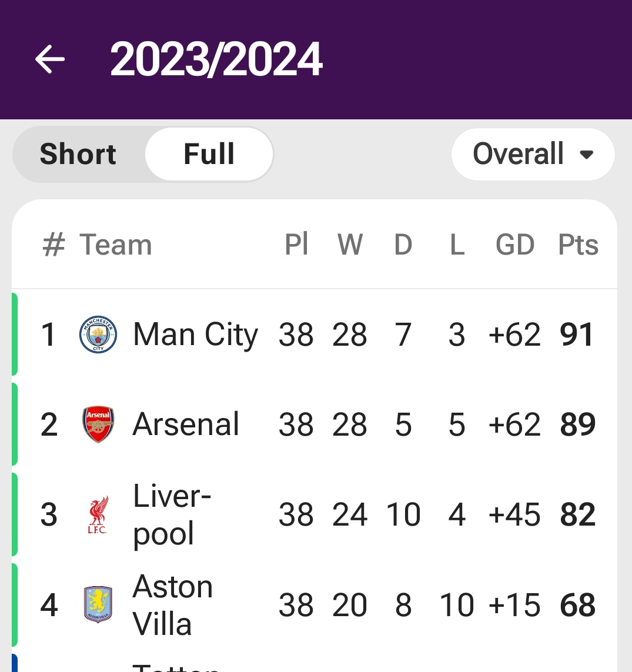Open the Liverpool team row
This screenshot has height=672, width=632.
point(315,514)
